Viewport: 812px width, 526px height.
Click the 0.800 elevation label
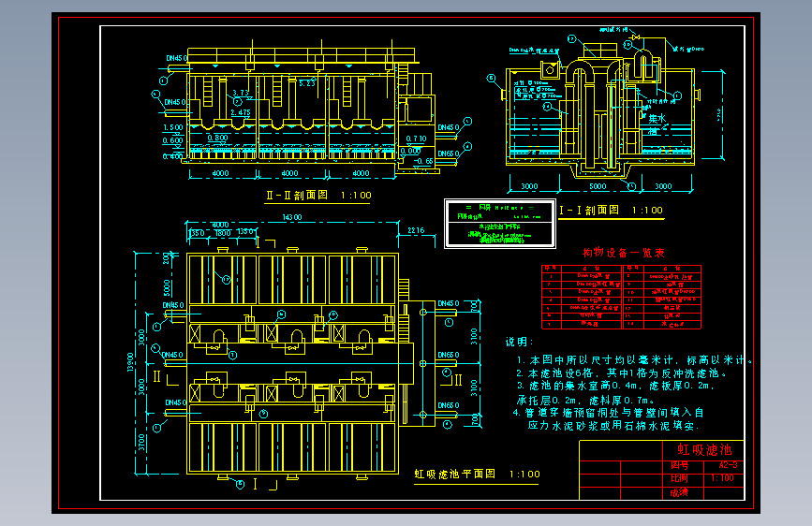[217, 138]
